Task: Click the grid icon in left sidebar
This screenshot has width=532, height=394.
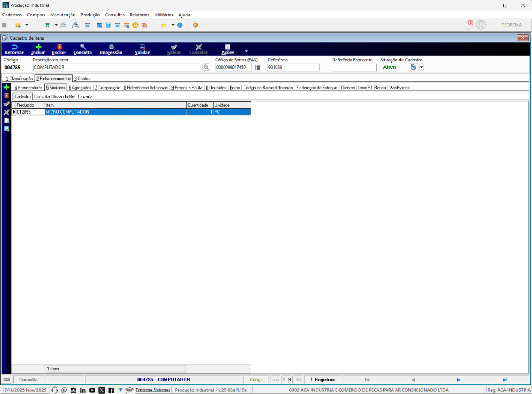Action: coord(6,129)
